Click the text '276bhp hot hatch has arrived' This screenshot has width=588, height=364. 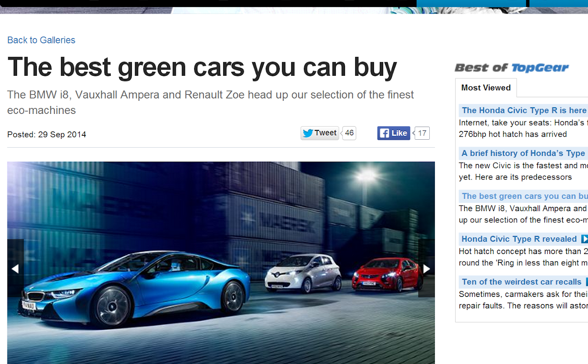[x=513, y=134]
